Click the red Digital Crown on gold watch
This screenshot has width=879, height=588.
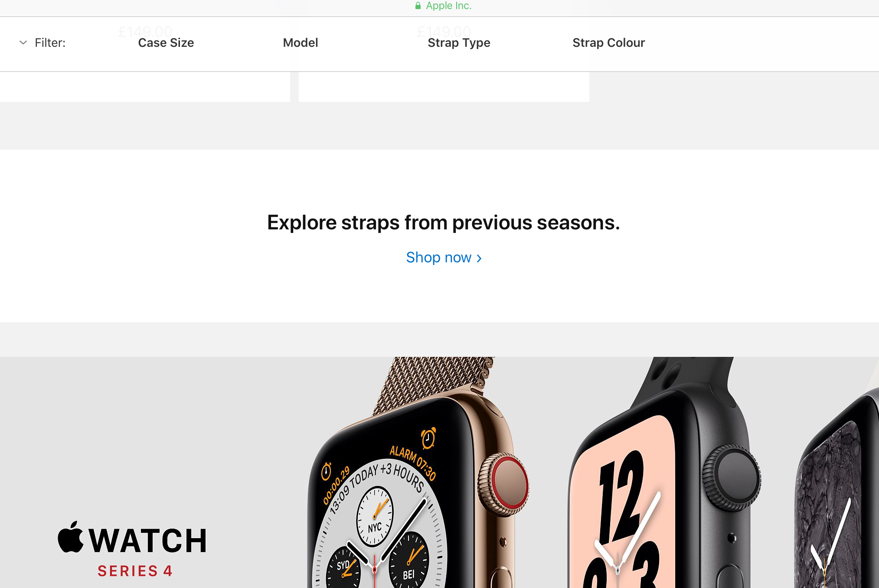pyautogui.click(x=505, y=484)
